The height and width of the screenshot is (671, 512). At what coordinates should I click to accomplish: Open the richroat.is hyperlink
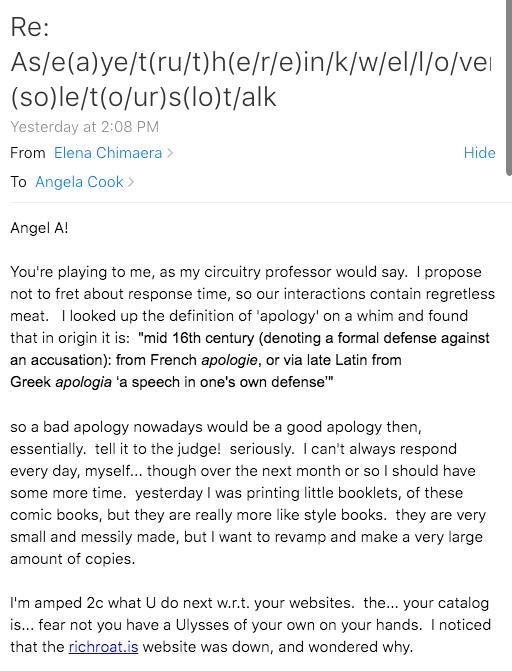[104, 647]
